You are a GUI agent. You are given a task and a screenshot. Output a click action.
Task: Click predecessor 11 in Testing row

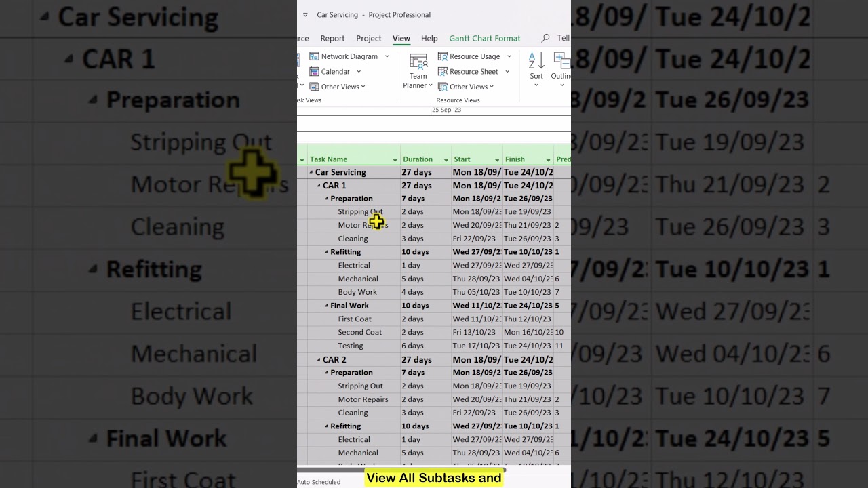[x=559, y=346]
